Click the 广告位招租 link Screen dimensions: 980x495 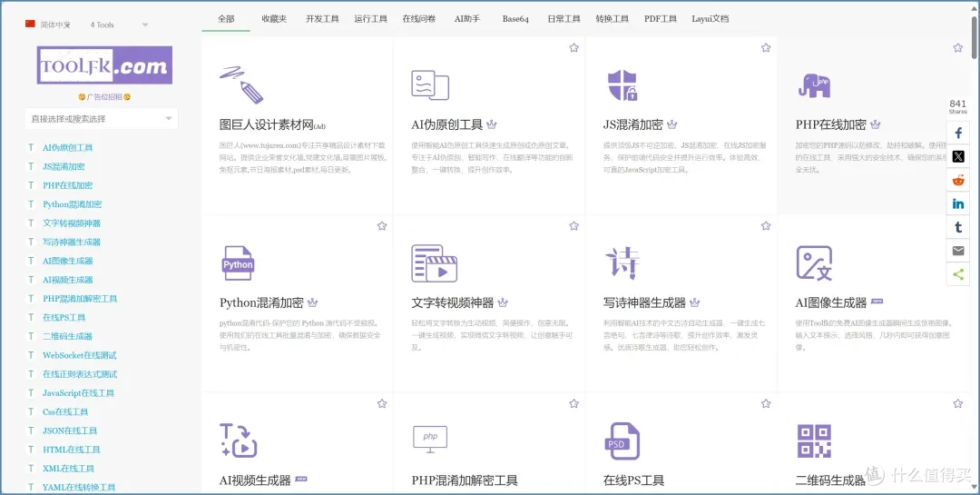pos(104,97)
